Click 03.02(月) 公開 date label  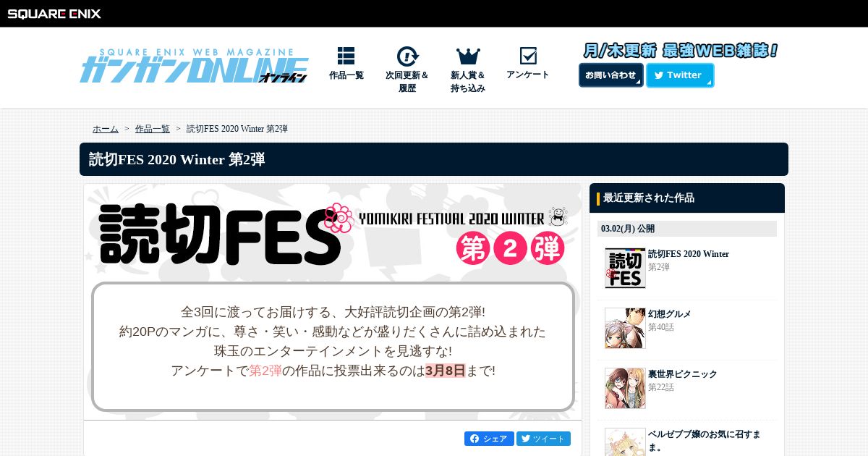[628, 229]
